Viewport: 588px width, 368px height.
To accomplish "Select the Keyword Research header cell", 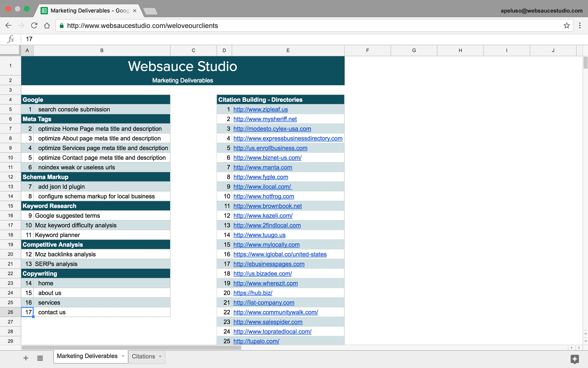I will 96,206.
